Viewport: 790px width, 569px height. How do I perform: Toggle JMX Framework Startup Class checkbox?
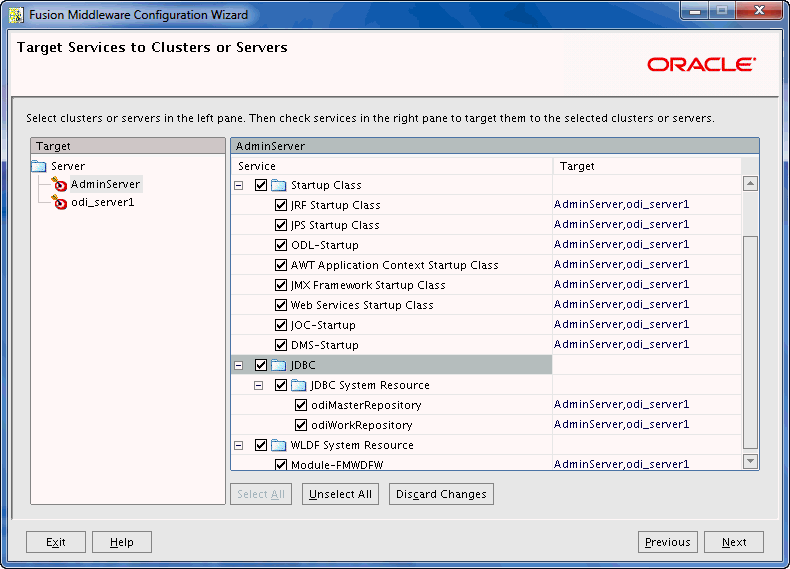pyautogui.click(x=281, y=285)
